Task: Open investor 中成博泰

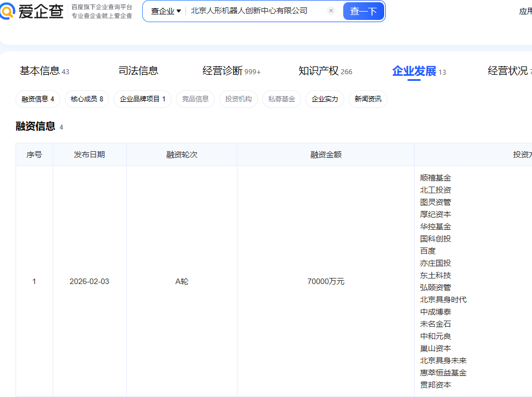Action: pyautogui.click(x=435, y=312)
